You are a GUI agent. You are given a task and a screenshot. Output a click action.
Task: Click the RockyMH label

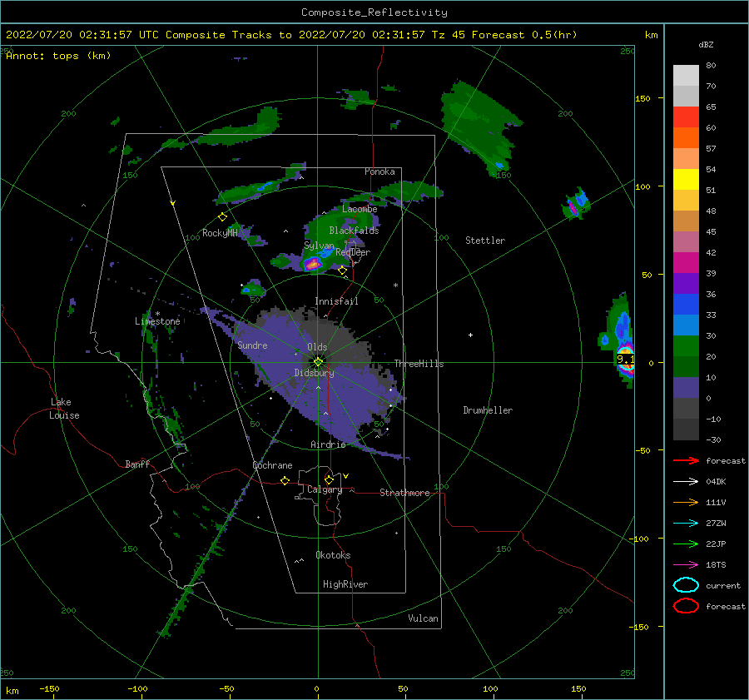[x=220, y=233]
